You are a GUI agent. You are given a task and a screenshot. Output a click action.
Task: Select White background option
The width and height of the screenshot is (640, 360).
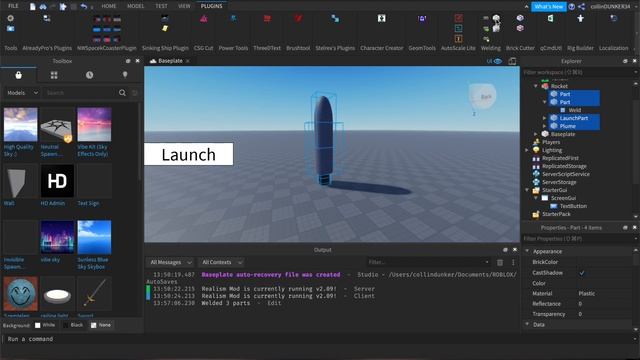coord(45,325)
